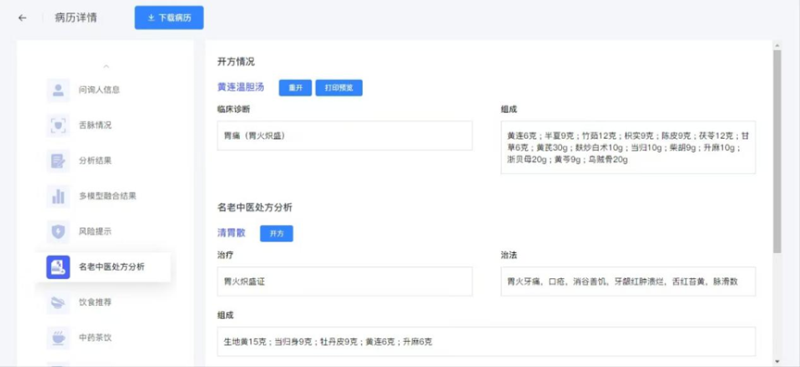
Task: Select the 名老中医处方分析 sidebar icon
Action: tap(58, 267)
